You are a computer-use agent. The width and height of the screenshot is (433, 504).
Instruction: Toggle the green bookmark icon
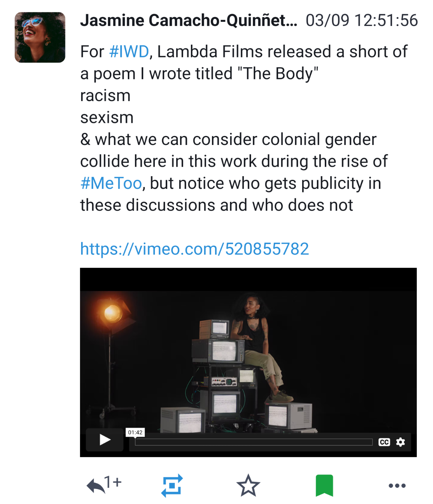point(324,486)
